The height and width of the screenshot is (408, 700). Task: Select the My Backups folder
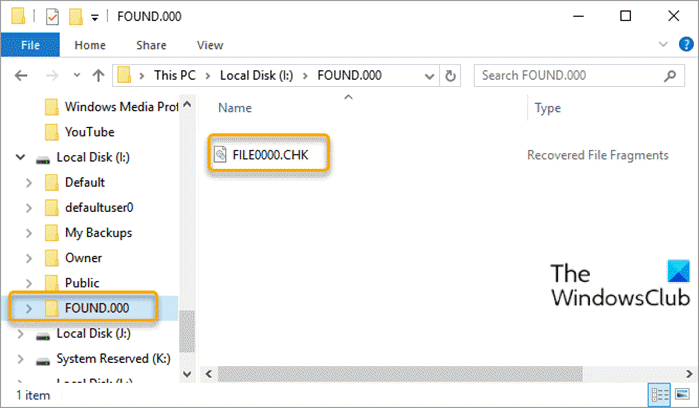[x=88, y=233]
